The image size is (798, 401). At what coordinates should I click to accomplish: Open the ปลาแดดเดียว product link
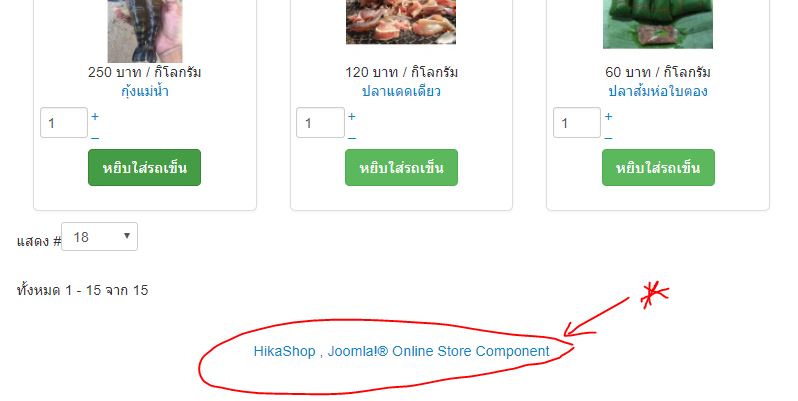[x=402, y=91]
